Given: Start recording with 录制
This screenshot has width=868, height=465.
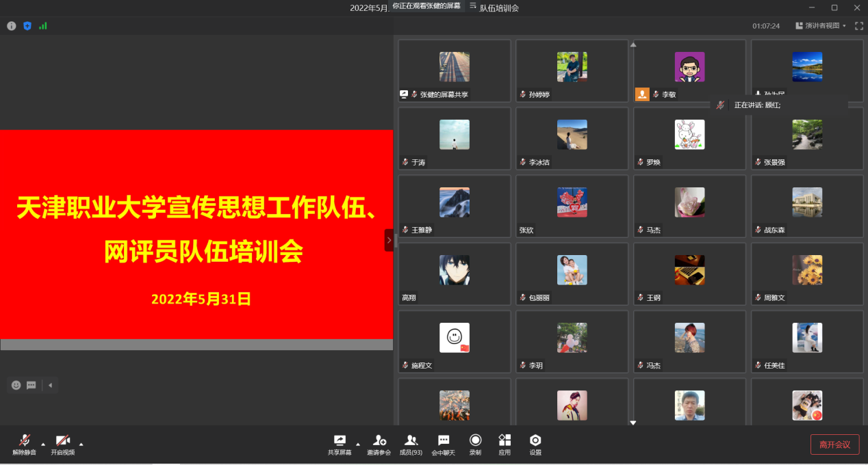Looking at the screenshot, I should pyautogui.click(x=475, y=444).
